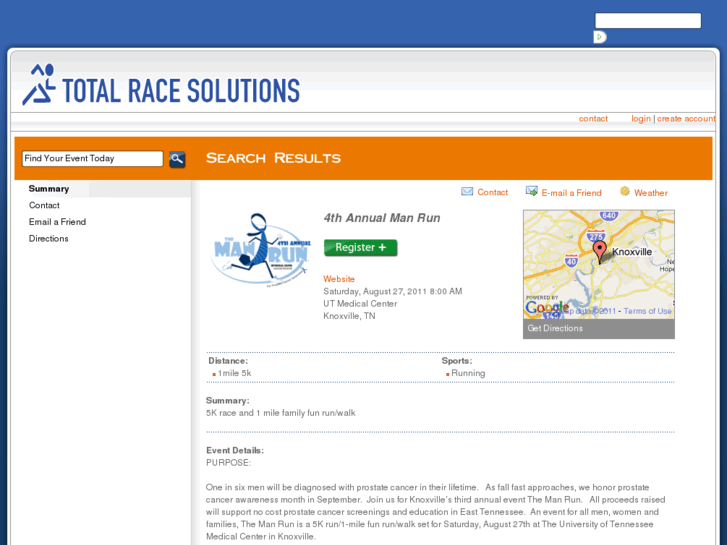Select Summary in the left sidebar

[49, 189]
